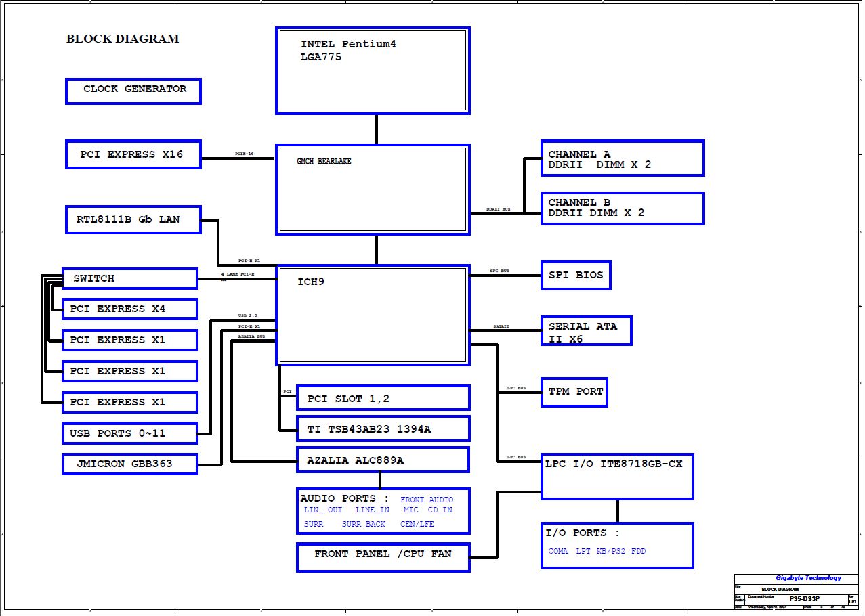
Task: Select the TI TSB43AB23 1394A block
Action: tap(383, 428)
